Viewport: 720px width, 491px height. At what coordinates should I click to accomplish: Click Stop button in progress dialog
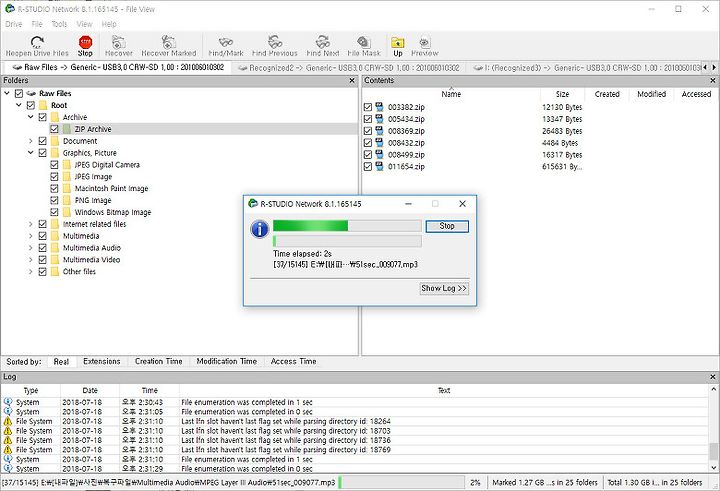447,226
